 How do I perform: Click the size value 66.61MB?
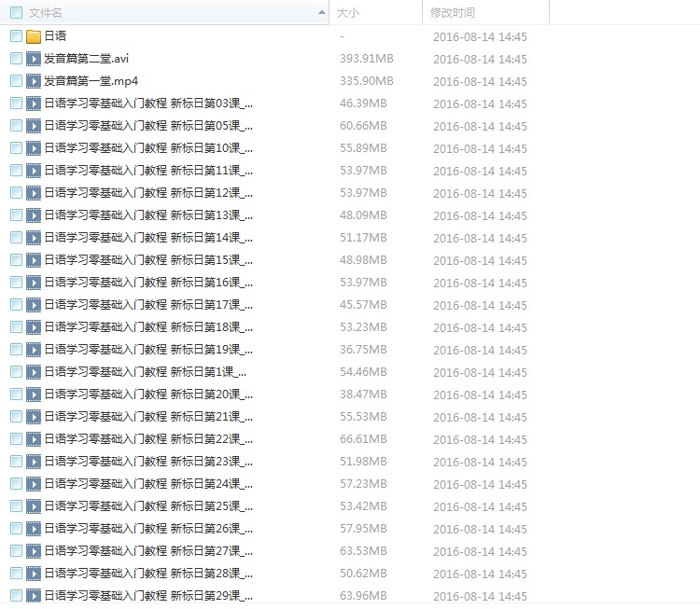(x=363, y=439)
